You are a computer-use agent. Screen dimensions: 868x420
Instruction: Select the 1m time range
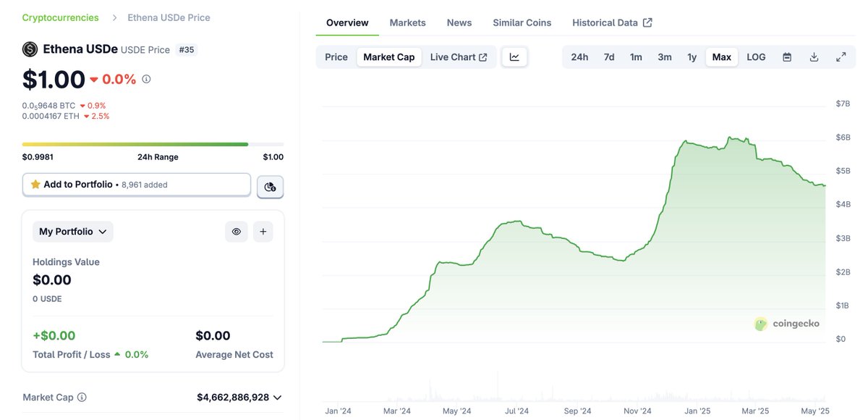tap(636, 57)
